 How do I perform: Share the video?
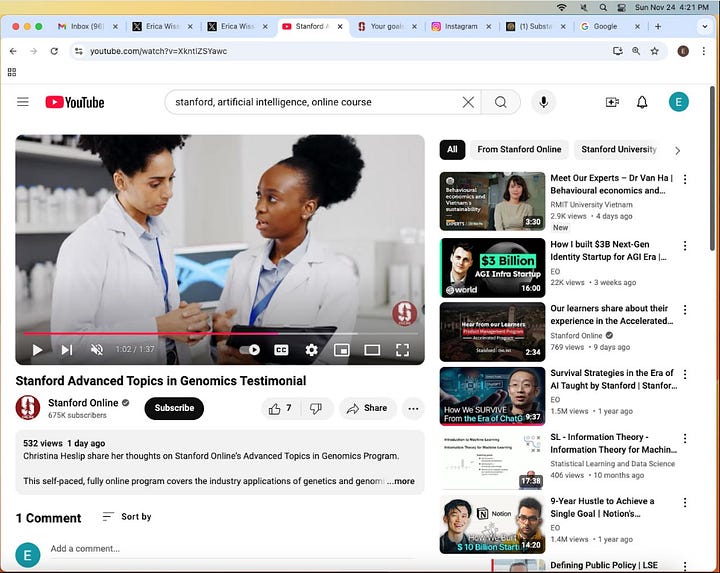pos(367,408)
